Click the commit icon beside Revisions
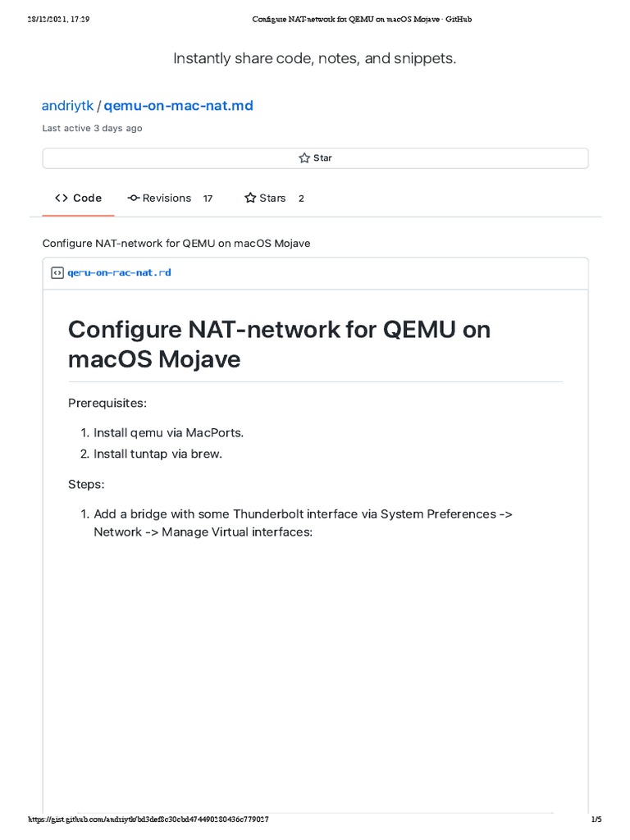The height and width of the screenshot is (840, 630). point(134,198)
